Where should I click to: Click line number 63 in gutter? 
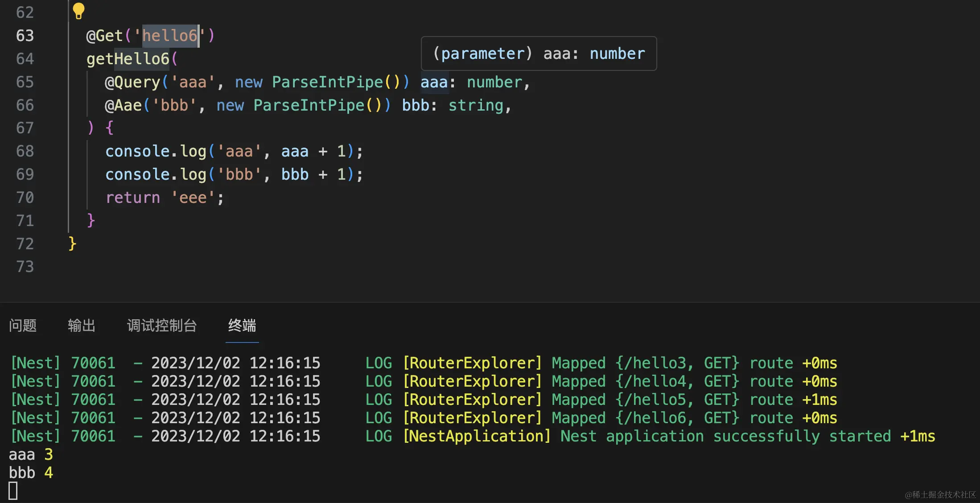click(x=25, y=36)
